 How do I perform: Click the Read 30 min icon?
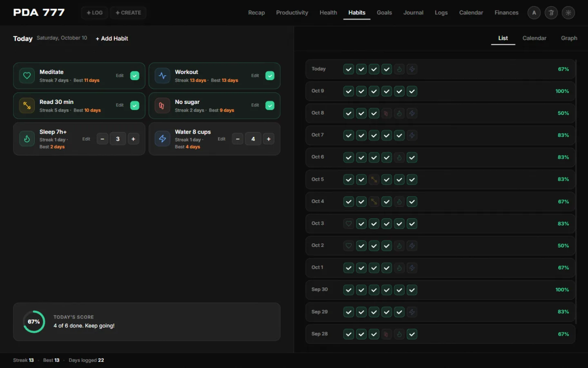coord(27,105)
